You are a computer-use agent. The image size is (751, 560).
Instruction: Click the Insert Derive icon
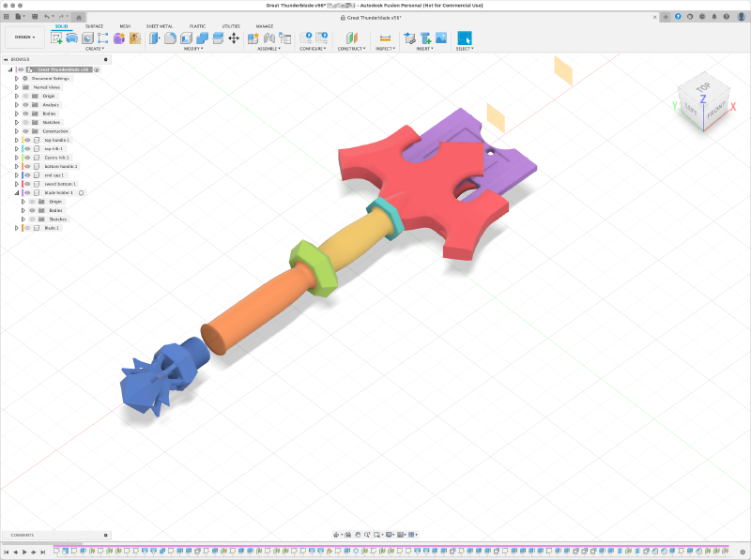(x=409, y=38)
